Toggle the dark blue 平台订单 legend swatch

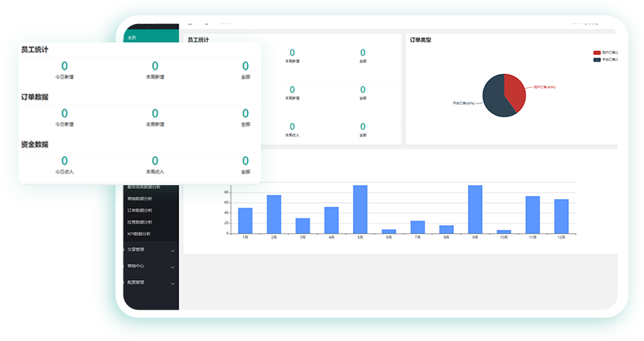coord(597,59)
